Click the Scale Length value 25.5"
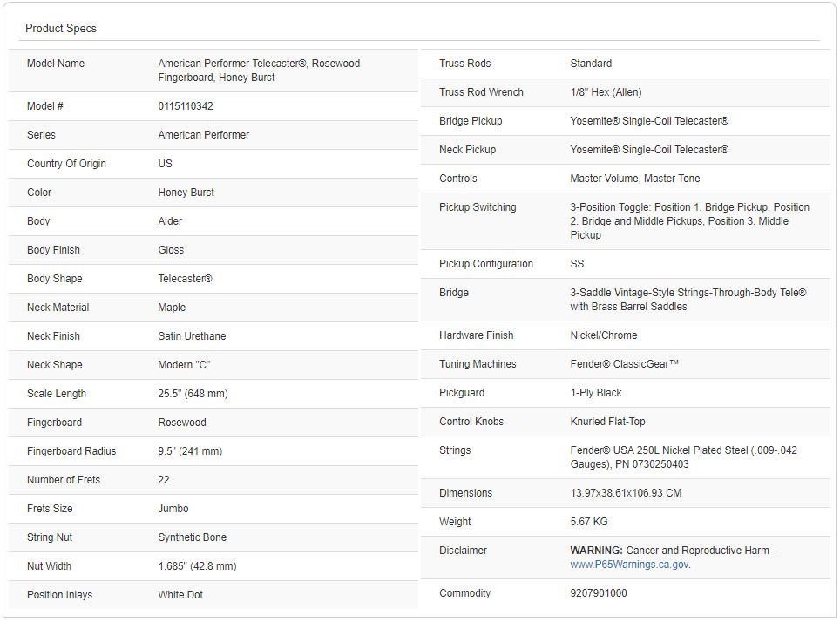 pyautogui.click(x=193, y=394)
